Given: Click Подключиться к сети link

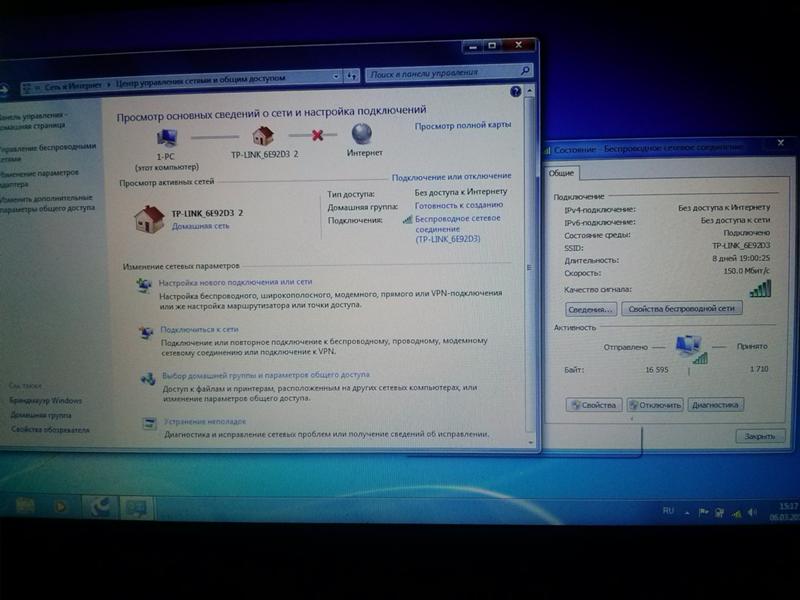Looking at the screenshot, I should [x=199, y=330].
